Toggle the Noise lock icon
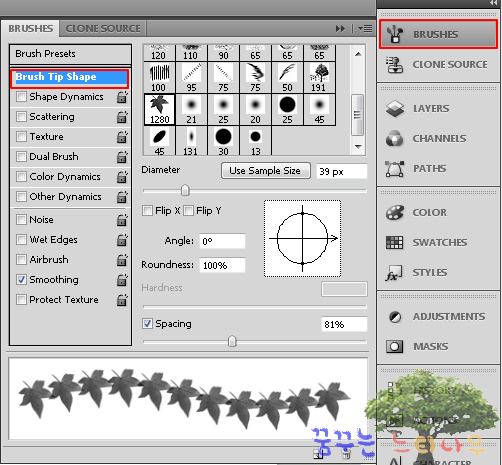This screenshot has height=465, width=502. pos(122,220)
